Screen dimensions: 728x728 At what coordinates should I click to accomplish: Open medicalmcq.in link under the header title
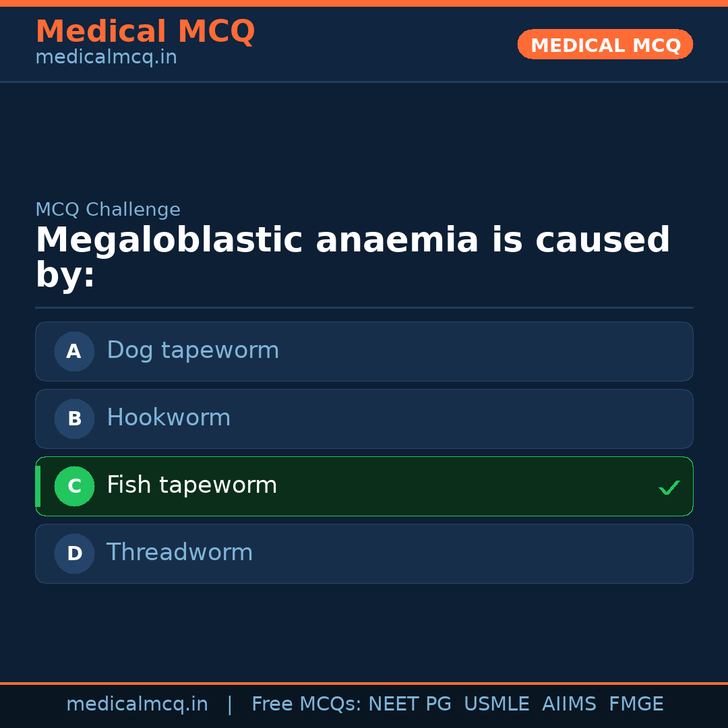pyautogui.click(x=106, y=57)
